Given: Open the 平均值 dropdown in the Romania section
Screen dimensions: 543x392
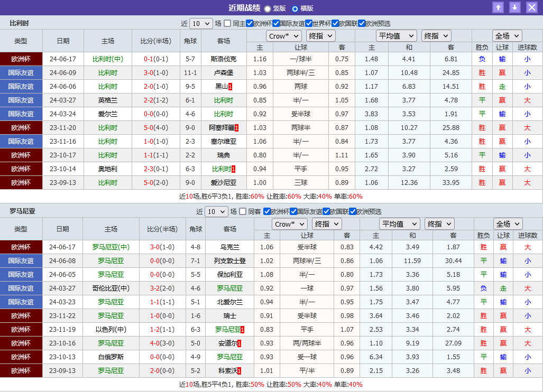Looking at the screenshot, I should coord(399,223).
